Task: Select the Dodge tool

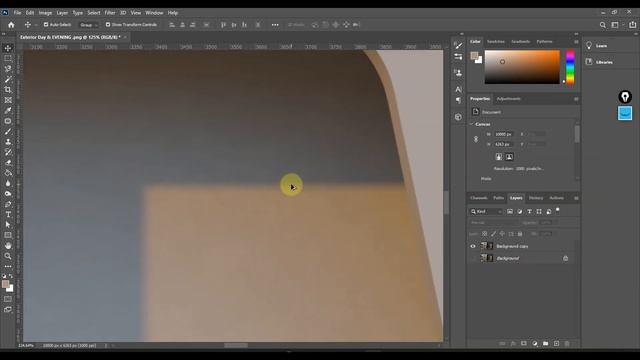Action: click(x=8, y=194)
